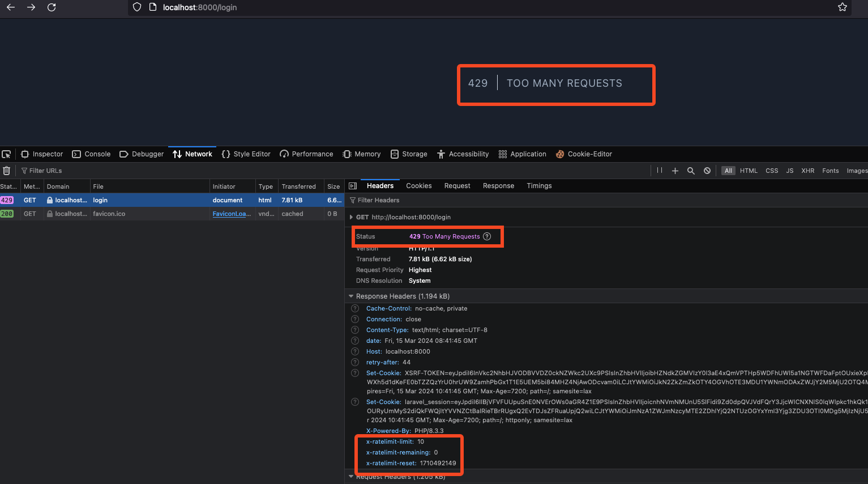Filter requests by All types

728,171
